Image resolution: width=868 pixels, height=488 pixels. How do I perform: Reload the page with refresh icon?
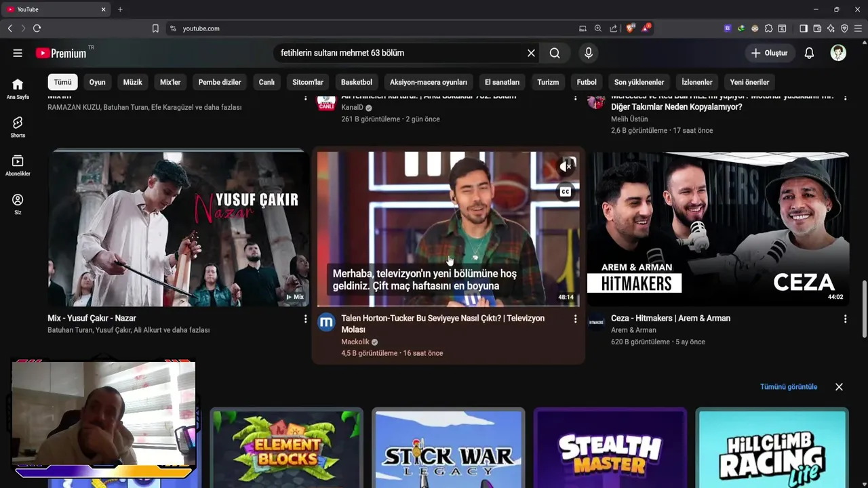pyautogui.click(x=37, y=28)
